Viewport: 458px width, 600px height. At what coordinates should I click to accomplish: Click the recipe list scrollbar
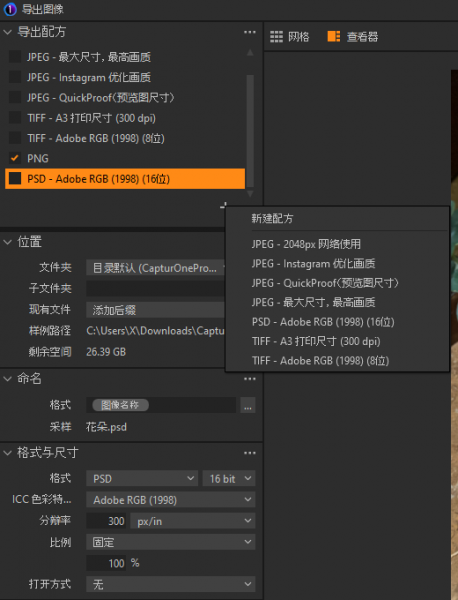point(250,130)
